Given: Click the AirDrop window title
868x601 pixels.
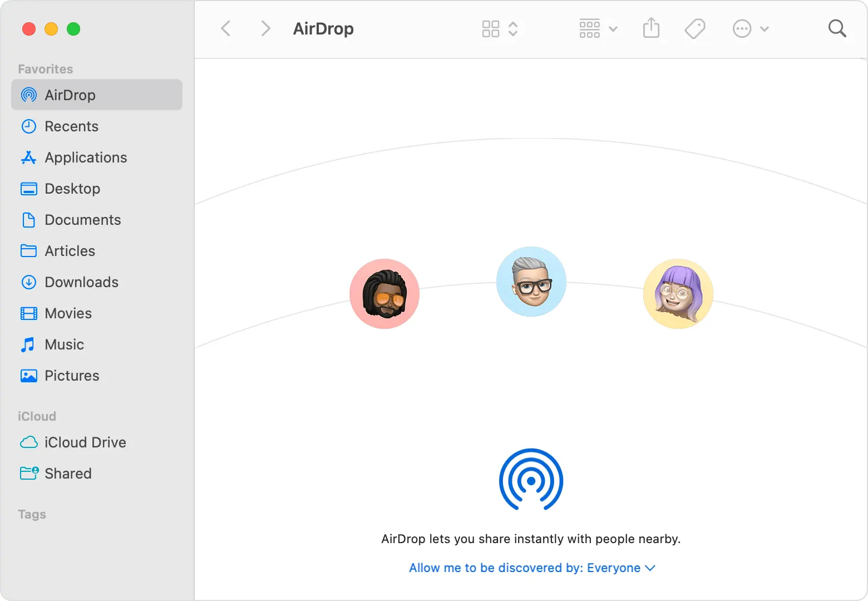Looking at the screenshot, I should point(323,29).
